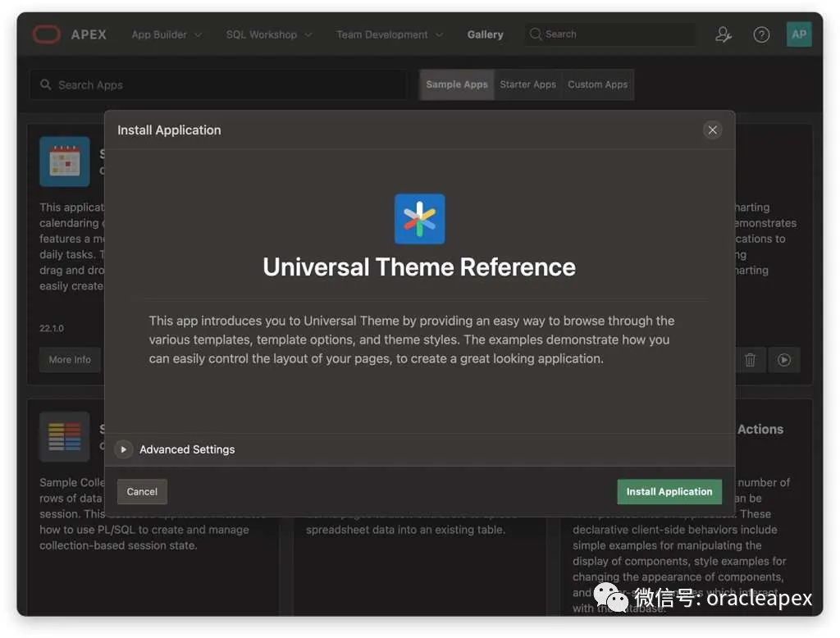Click the Sample Collections app icon

click(65, 436)
